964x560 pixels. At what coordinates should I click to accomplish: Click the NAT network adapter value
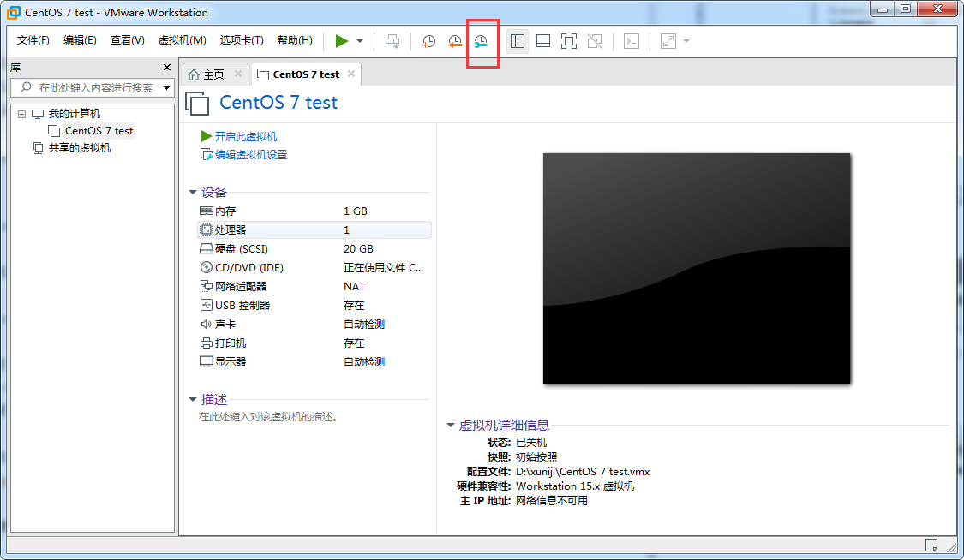point(354,286)
